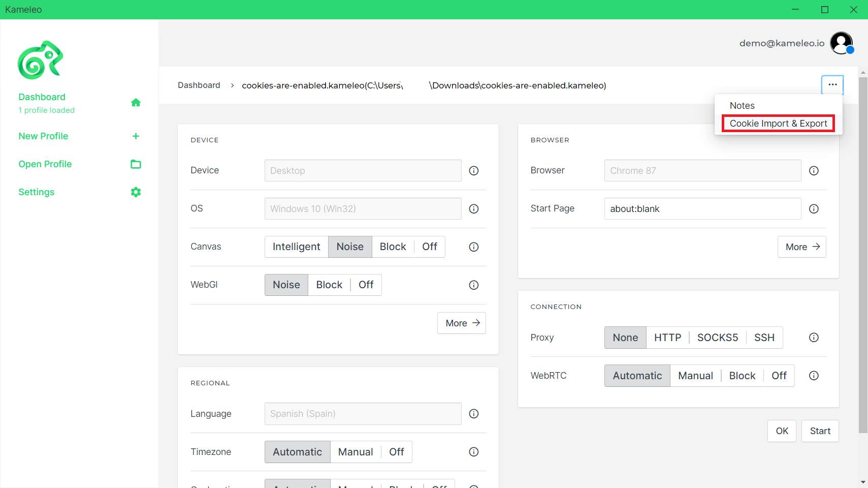The width and height of the screenshot is (868, 488).
Task: Show info for Start Page
Action: [814, 209]
